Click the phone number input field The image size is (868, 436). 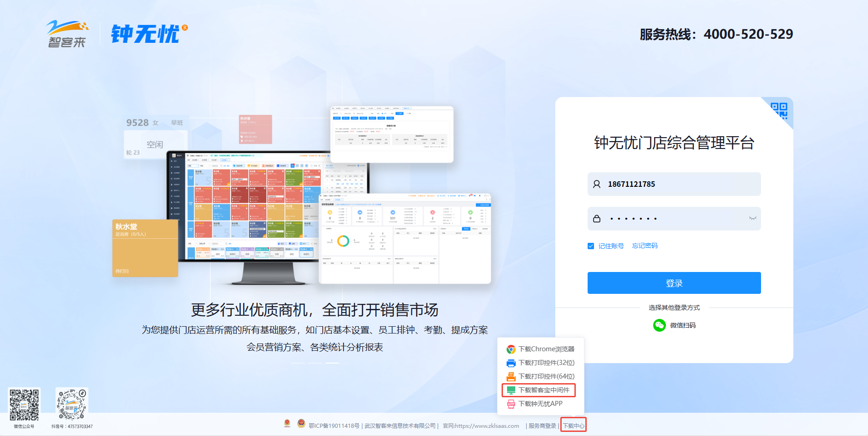point(674,184)
